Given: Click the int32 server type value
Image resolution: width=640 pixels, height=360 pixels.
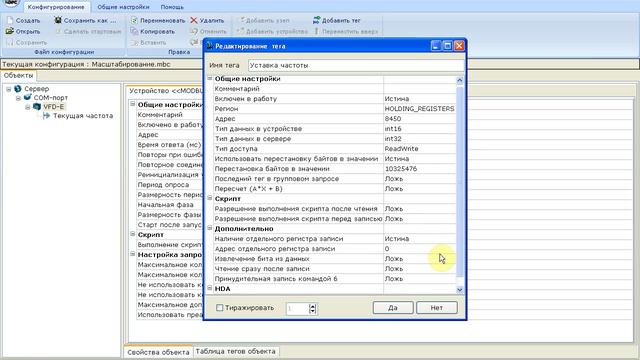Looking at the screenshot, I should tap(393, 139).
